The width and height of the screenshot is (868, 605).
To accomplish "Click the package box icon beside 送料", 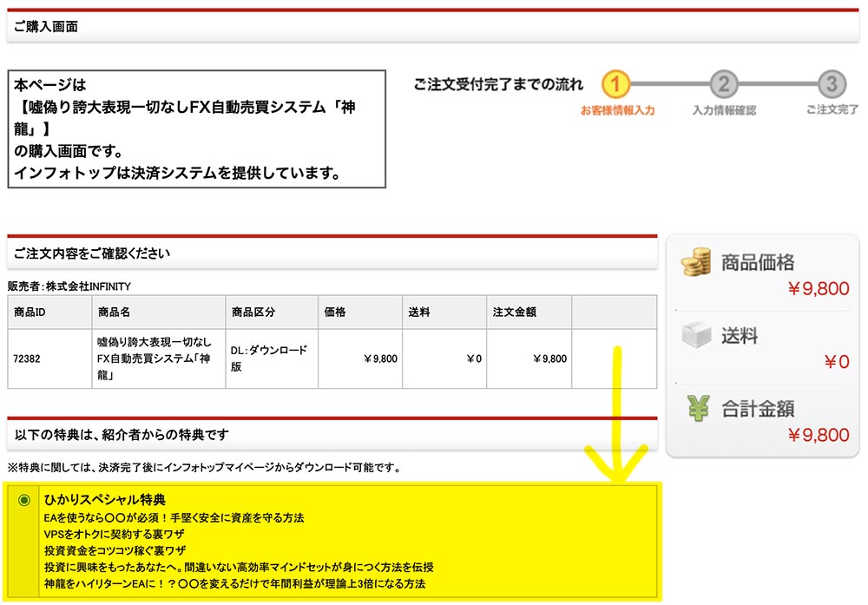I will tap(696, 335).
